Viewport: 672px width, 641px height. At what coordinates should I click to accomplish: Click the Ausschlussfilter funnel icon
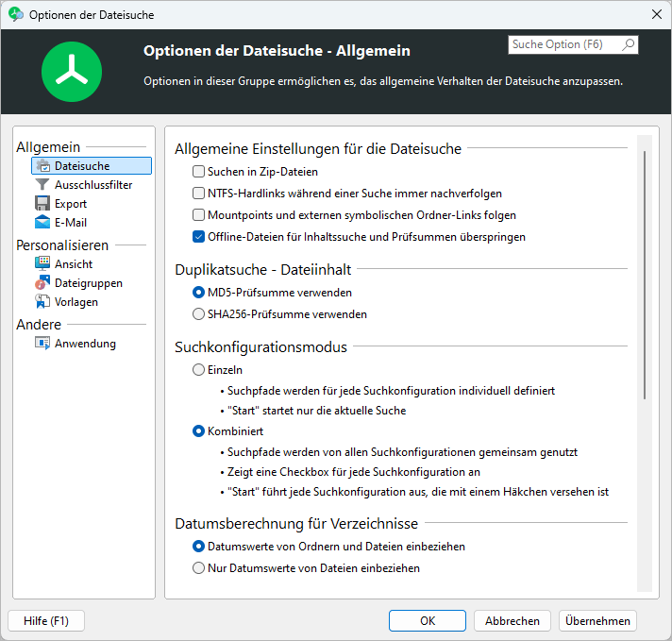[x=42, y=185]
